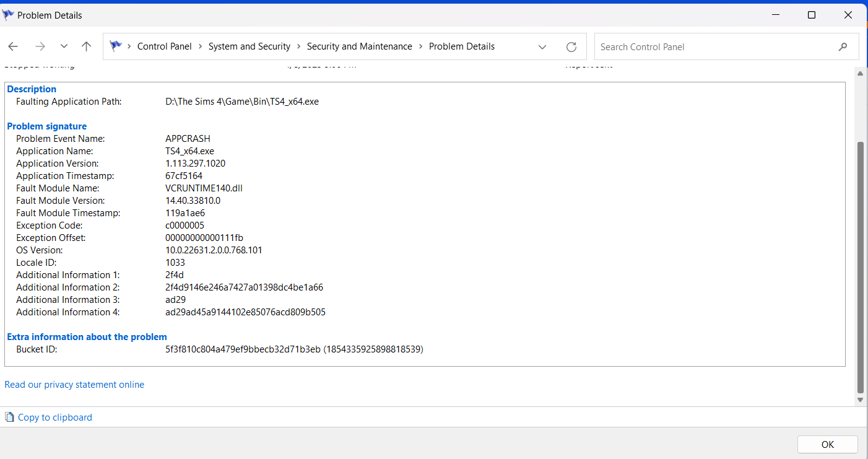Click the Back arrow in navigation bar
The height and width of the screenshot is (459, 868).
(x=13, y=46)
